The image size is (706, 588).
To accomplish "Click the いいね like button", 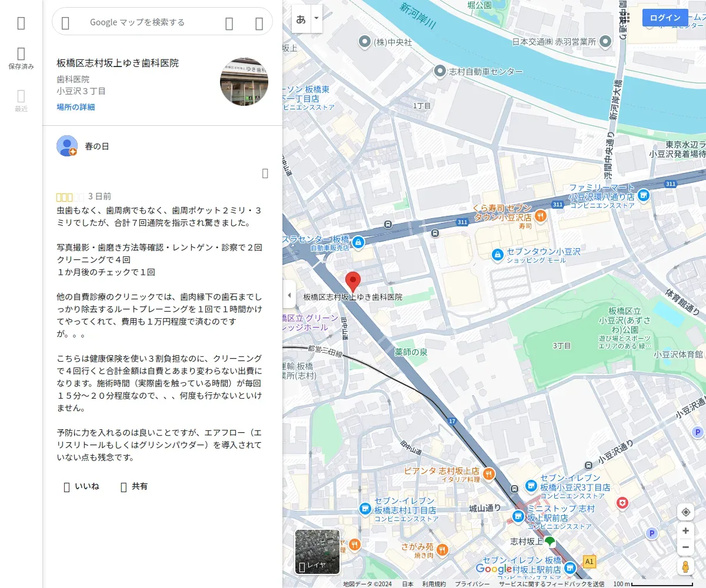I will pyautogui.click(x=81, y=486).
